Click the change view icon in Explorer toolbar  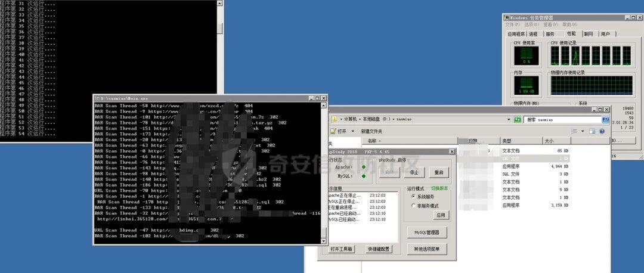(575, 131)
